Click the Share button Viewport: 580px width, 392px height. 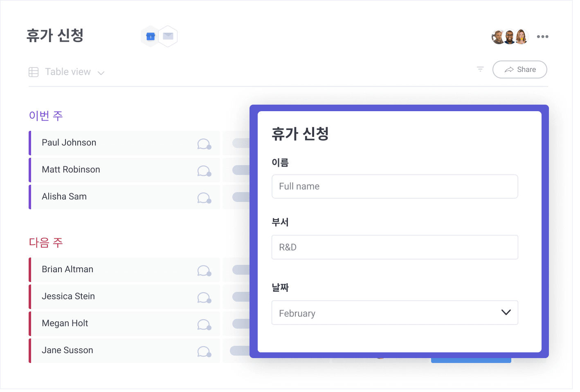pyautogui.click(x=520, y=69)
